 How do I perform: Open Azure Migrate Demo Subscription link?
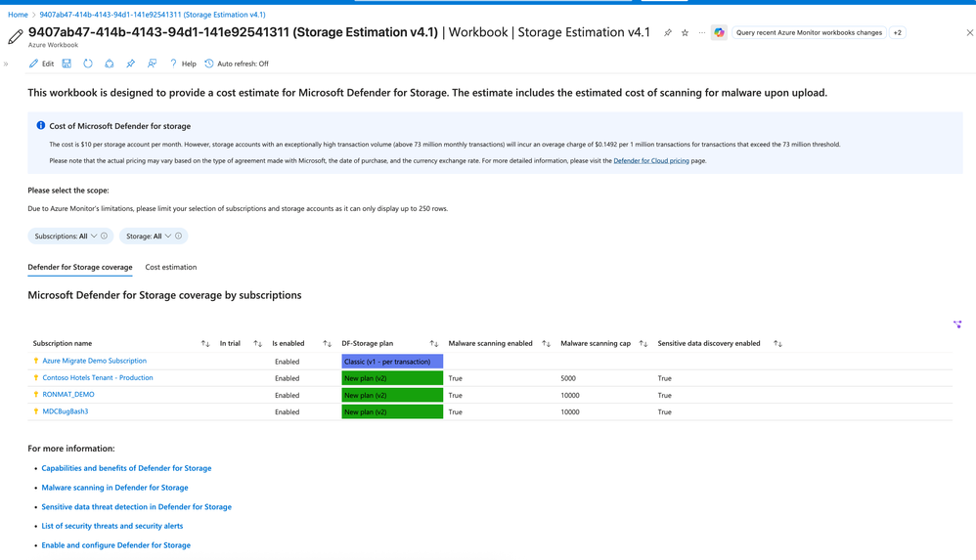(95, 361)
